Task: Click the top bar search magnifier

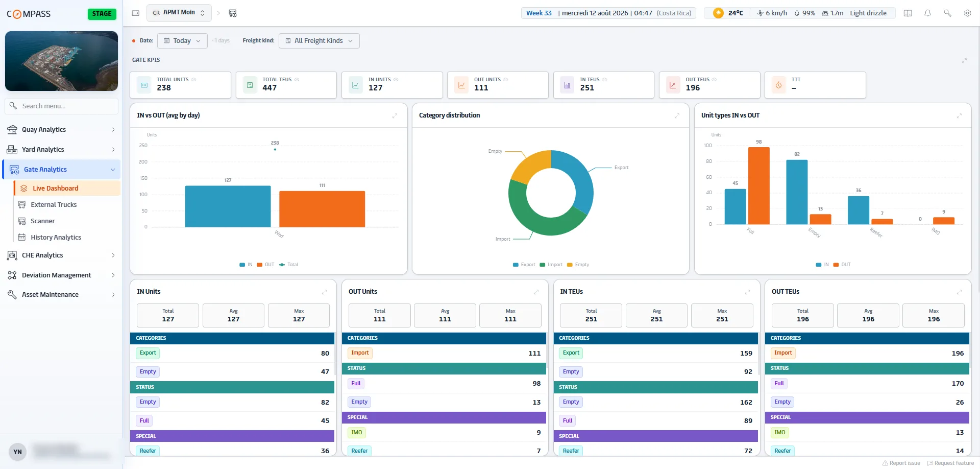Action: click(947, 13)
